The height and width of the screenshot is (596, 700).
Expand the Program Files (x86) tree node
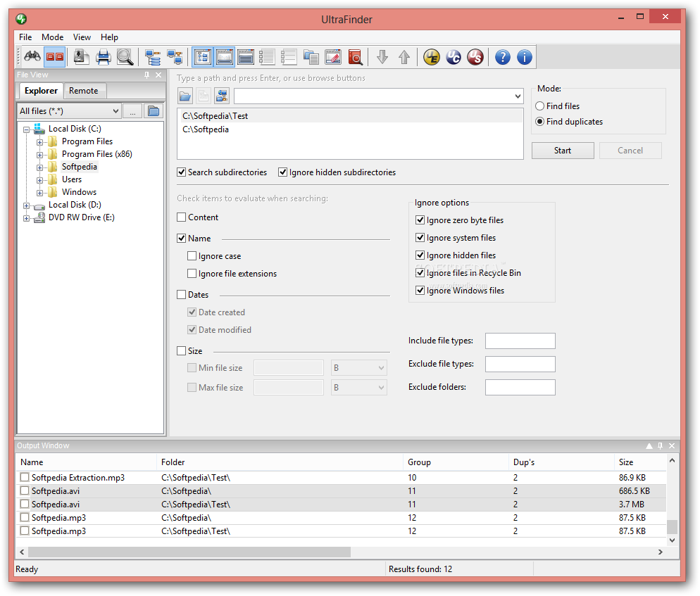pyautogui.click(x=39, y=156)
